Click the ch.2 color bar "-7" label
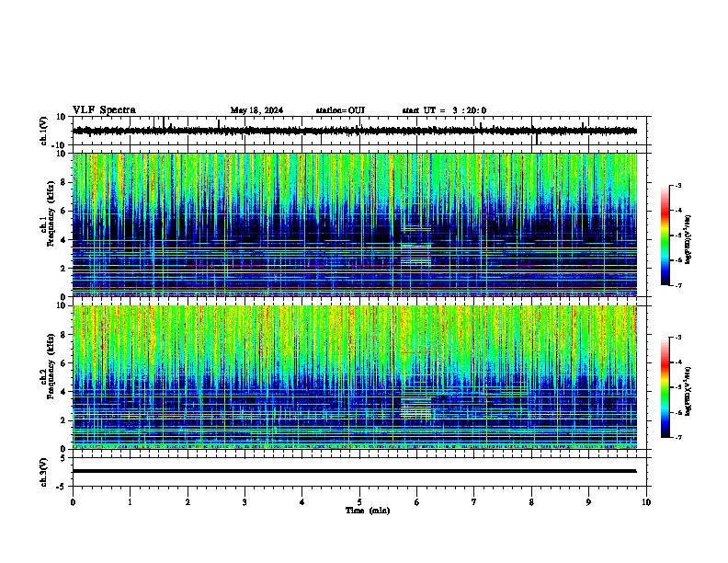The width and height of the screenshot is (728, 563). [x=678, y=438]
